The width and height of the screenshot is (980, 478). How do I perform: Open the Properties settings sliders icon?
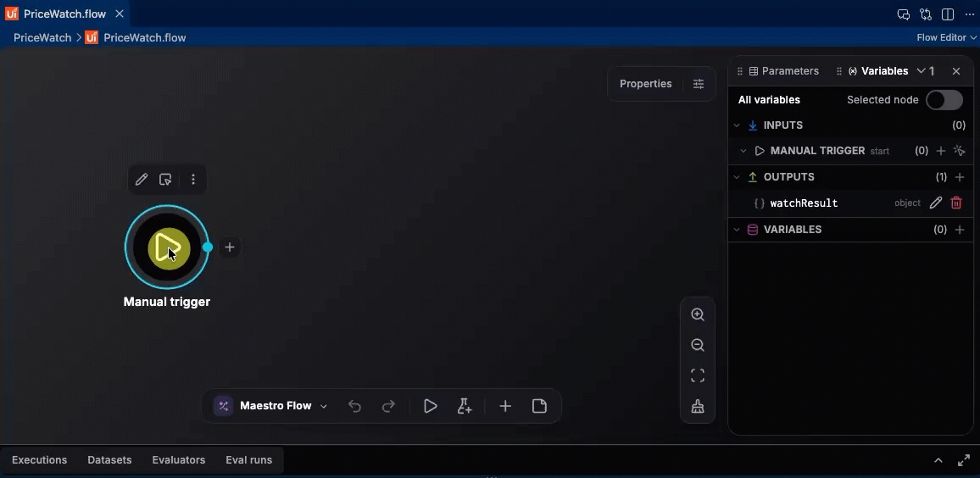pos(699,84)
